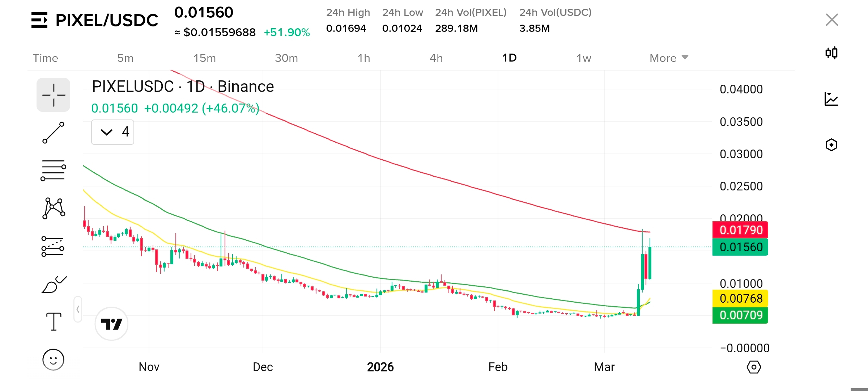Toggle candlestick chart style icon
The width and height of the screenshot is (868, 391).
(831, 53)
